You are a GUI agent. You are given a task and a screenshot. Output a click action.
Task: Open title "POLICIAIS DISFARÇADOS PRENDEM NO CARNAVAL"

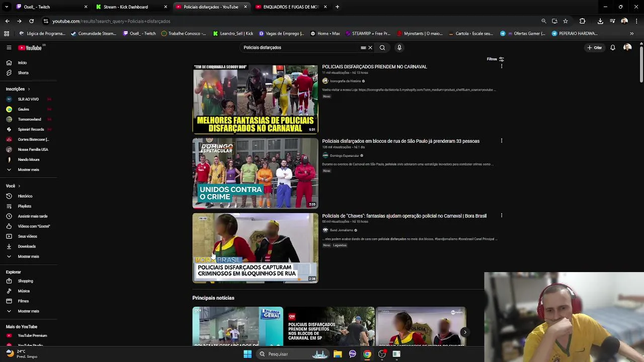click(x=374, y=66)
